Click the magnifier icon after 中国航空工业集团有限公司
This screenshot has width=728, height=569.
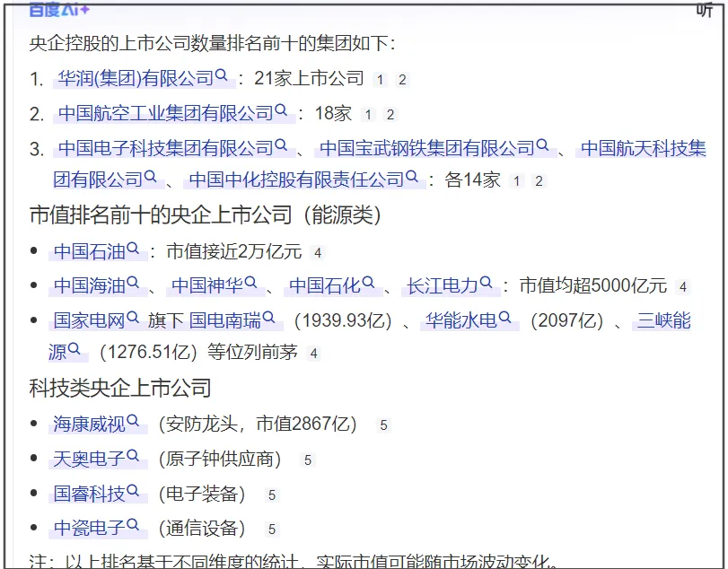pos(281,109)
